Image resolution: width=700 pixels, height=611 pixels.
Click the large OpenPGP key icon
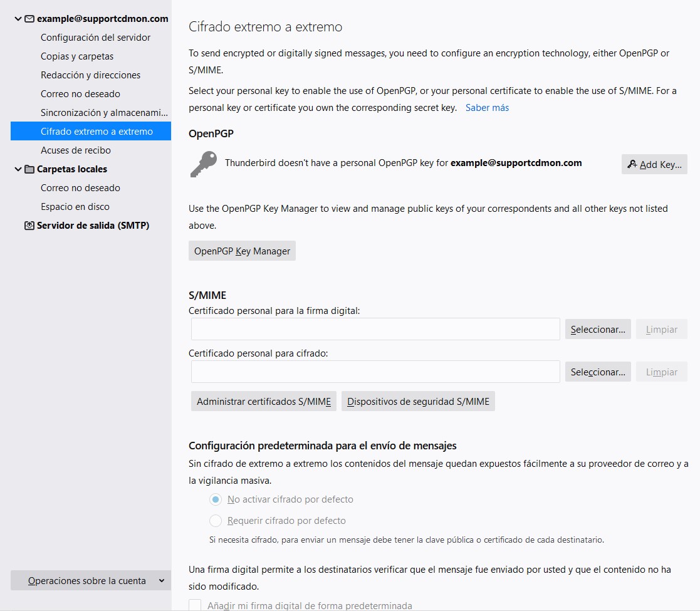pos(203,164)
